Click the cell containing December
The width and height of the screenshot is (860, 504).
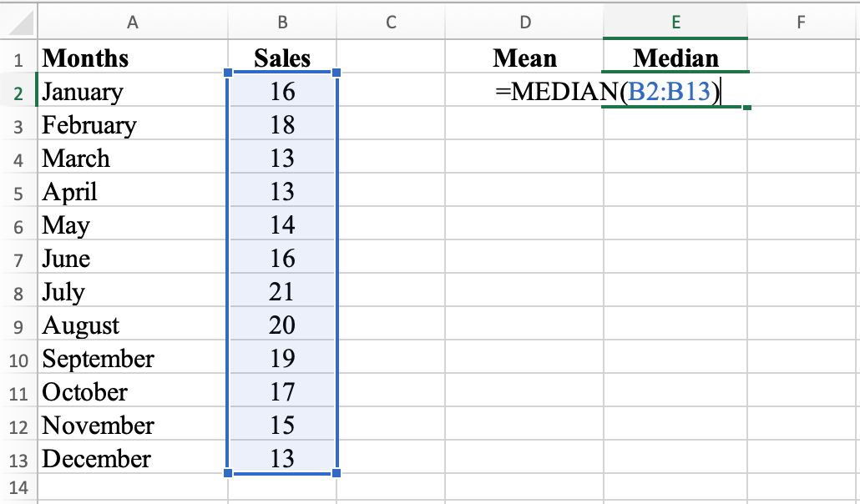coord(133,459)
